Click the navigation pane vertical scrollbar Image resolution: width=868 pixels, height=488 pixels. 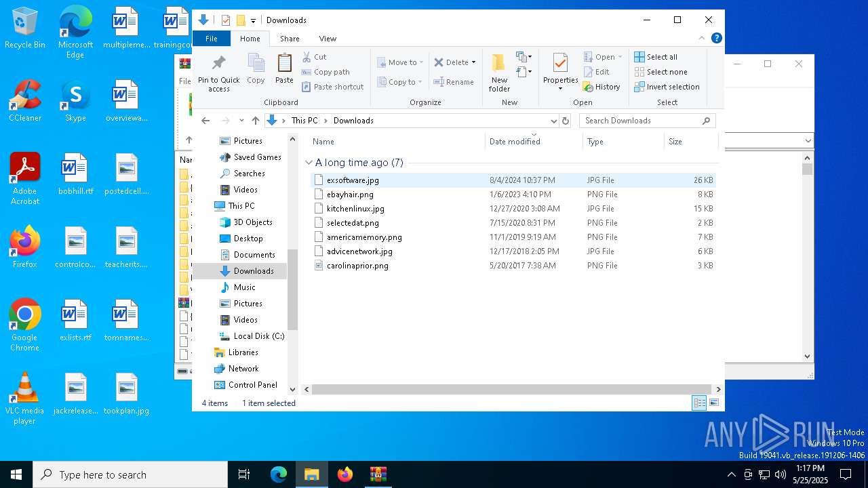[x=293, y=289]
